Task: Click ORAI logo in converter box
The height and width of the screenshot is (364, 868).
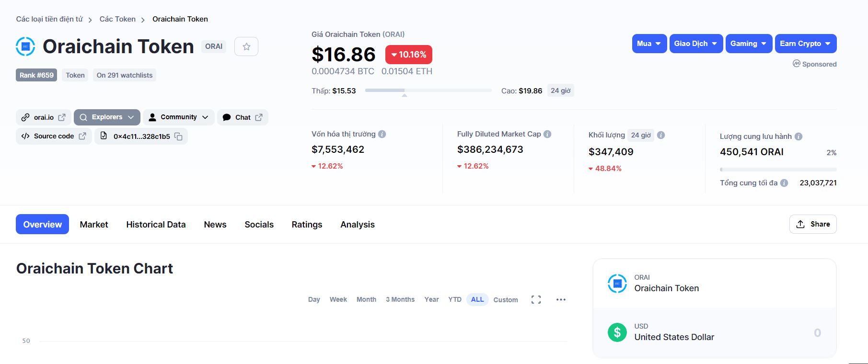Action: coord(617,284)
